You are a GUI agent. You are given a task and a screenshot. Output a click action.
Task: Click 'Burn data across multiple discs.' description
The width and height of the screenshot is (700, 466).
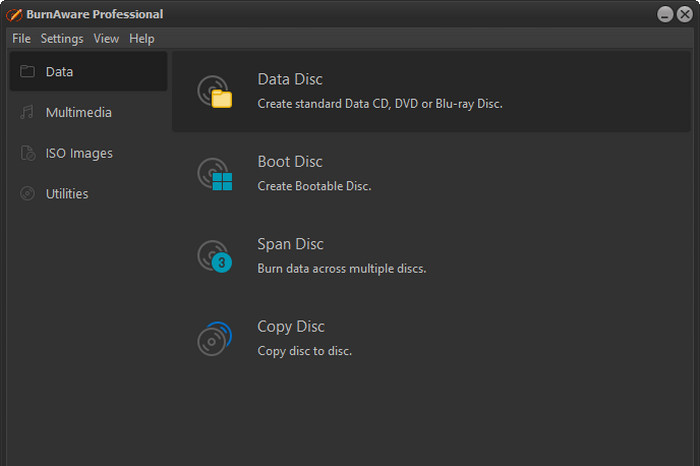click(342, 269)
